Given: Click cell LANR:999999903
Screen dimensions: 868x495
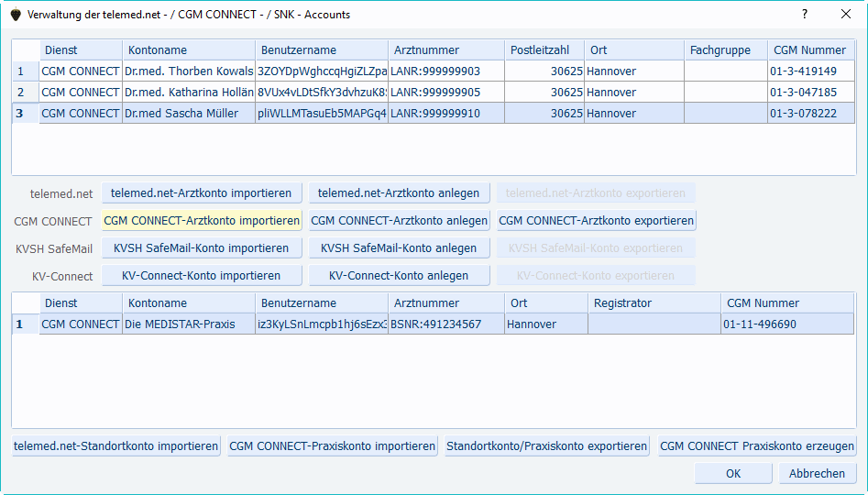Looking at the screenshot, I should pyautogui.click(x=446, y=71).
